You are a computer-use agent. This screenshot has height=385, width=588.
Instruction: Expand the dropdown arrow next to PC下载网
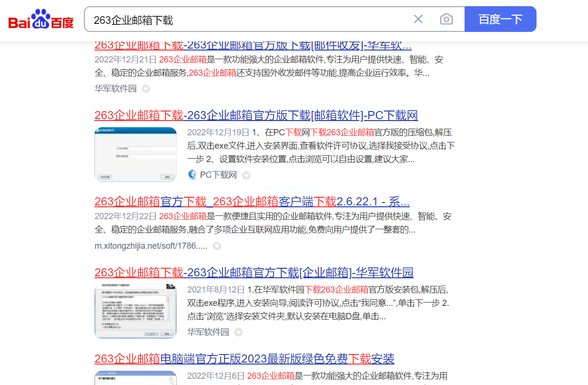tap(246, 175)
